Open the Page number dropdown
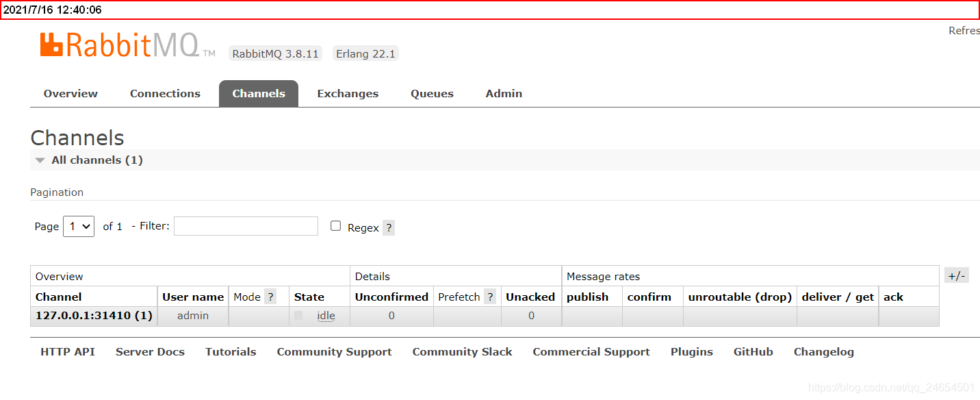The image size is (980, 400). [79, 227]
